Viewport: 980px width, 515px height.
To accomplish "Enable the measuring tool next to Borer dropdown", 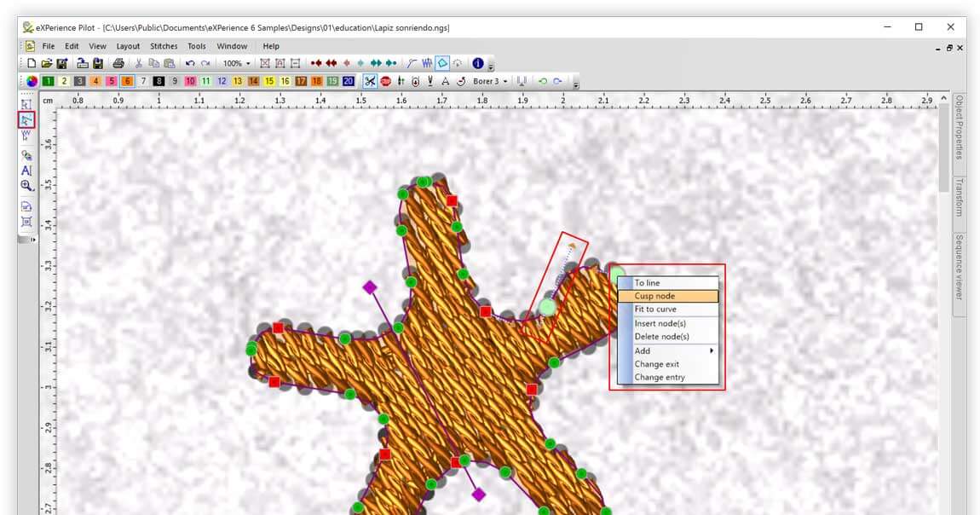I will pos(522,81).
